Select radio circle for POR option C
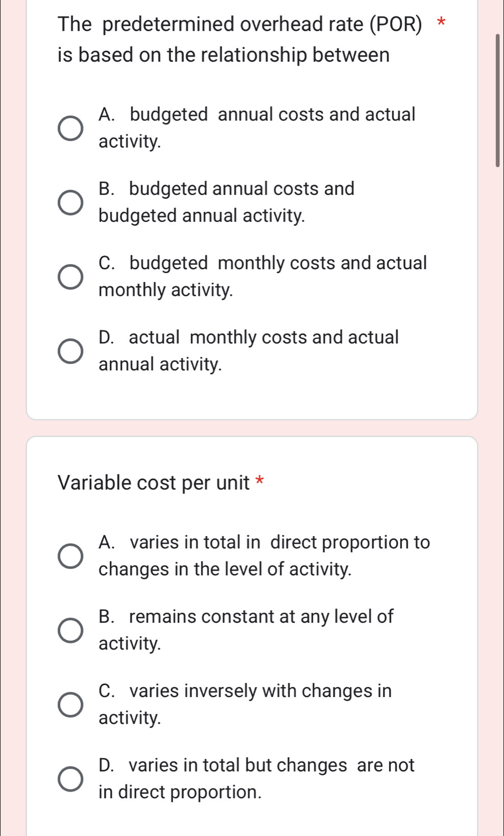This screenshot has width=504, height=836. [x=70, y=277]
